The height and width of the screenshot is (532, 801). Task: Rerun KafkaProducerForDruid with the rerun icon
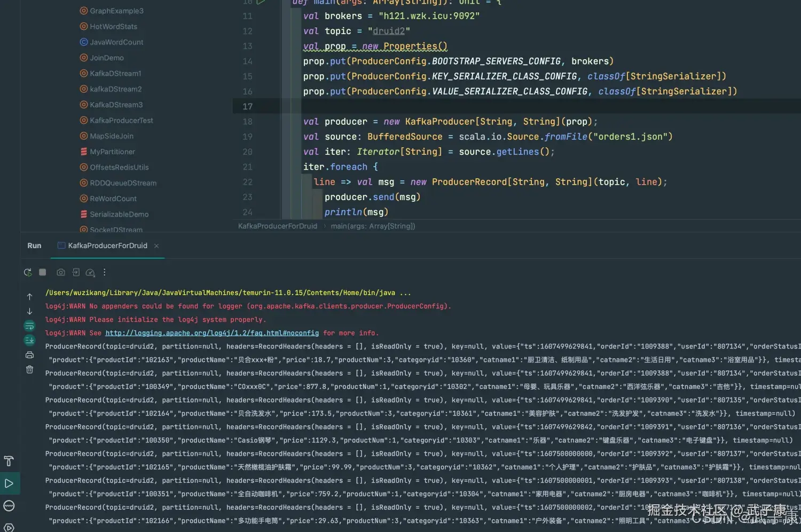tap(28, 273)
